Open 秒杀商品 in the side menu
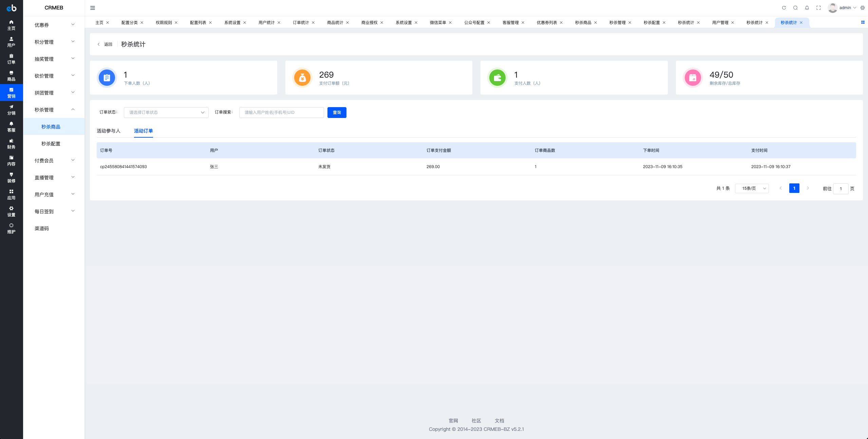Viewport: 868px width, 439px height. [x=54, y=126]
